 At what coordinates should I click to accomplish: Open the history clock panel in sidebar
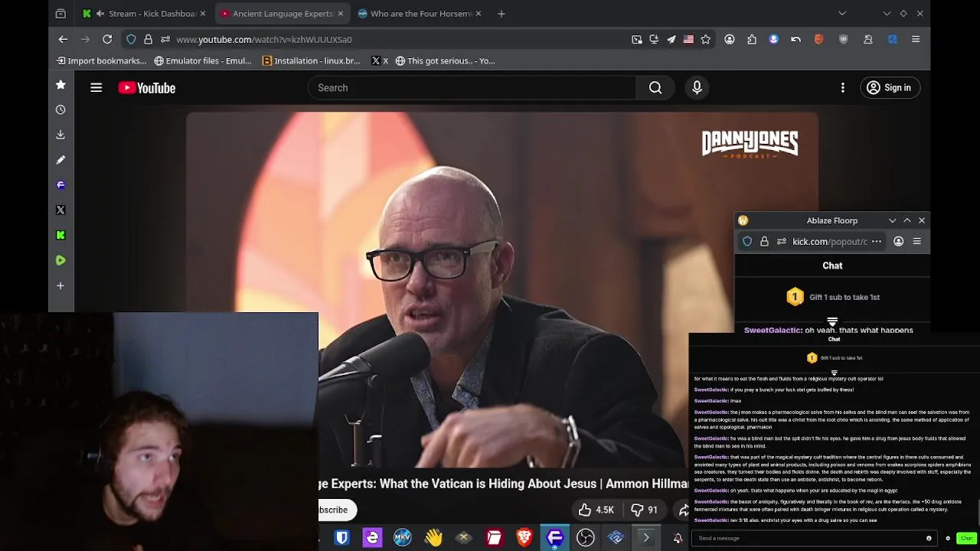pos(60,109)
